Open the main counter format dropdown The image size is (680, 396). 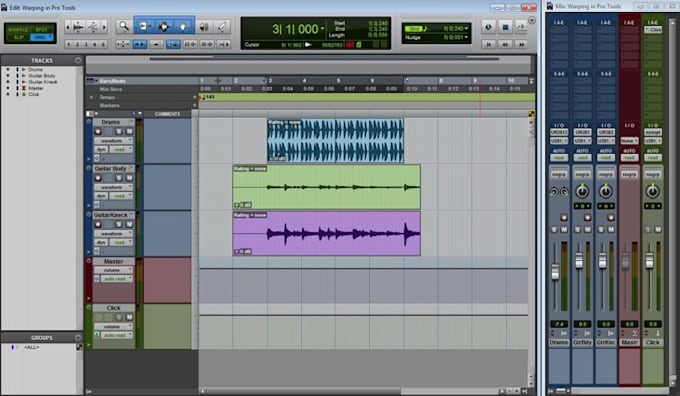point(322,29)
